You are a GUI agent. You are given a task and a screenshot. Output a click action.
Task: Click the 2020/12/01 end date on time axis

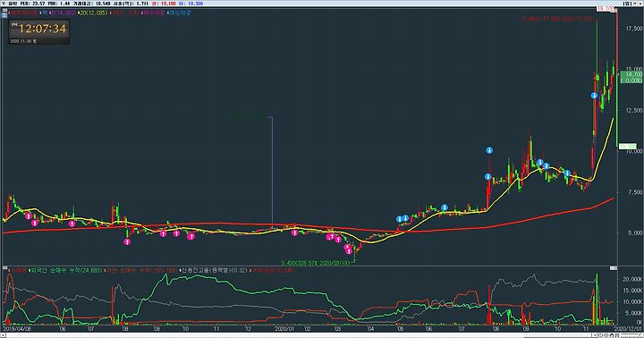629,329
